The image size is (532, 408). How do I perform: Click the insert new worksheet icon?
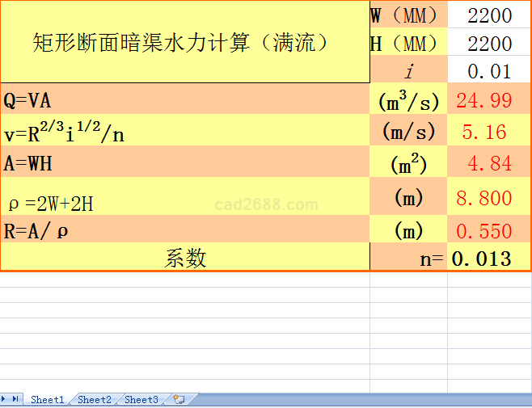[x=179, y=399]
